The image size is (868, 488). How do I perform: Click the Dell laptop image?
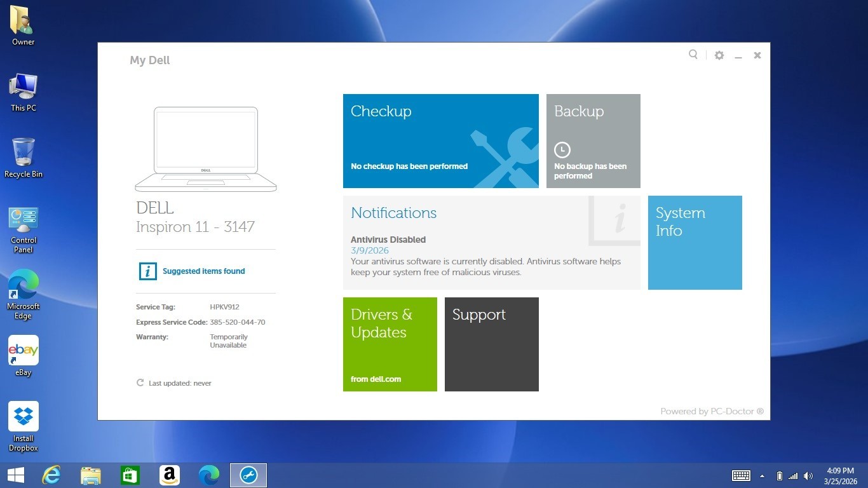[x=206, y=149]
